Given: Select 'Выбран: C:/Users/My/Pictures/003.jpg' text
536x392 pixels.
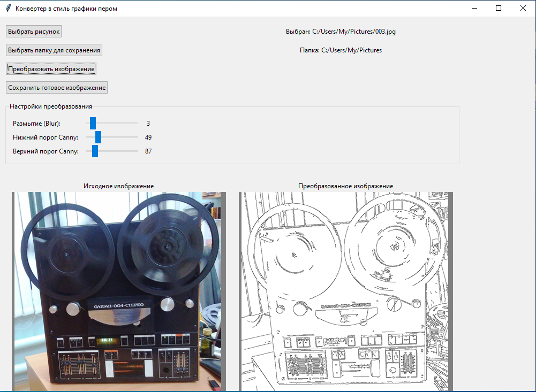Looking at the screenshot, I should click(x=341, y=32).
